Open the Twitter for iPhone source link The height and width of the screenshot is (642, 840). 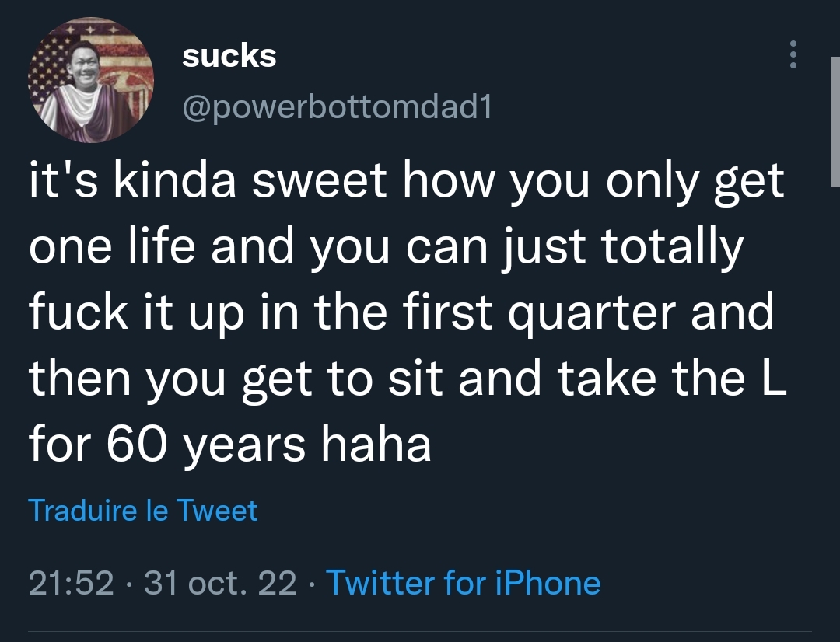pos(463,583)
